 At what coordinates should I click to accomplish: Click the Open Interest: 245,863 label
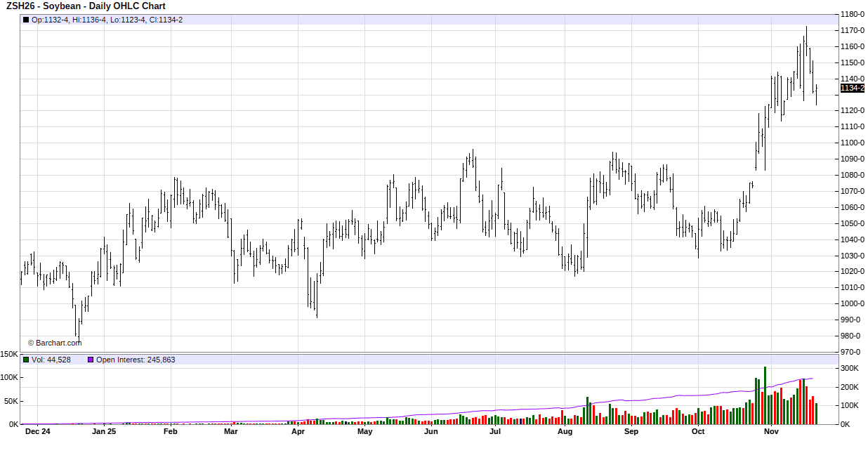coord(136,360)
